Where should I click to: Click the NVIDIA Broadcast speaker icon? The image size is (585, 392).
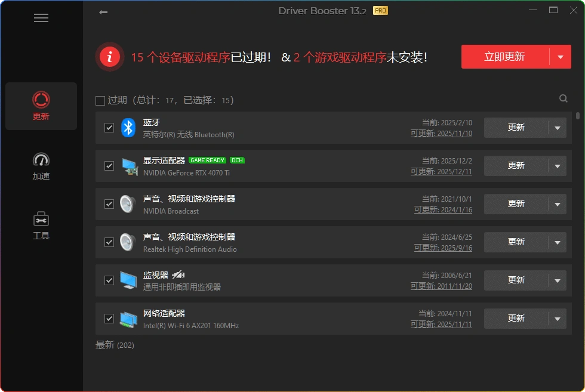(x=128, y=203)
